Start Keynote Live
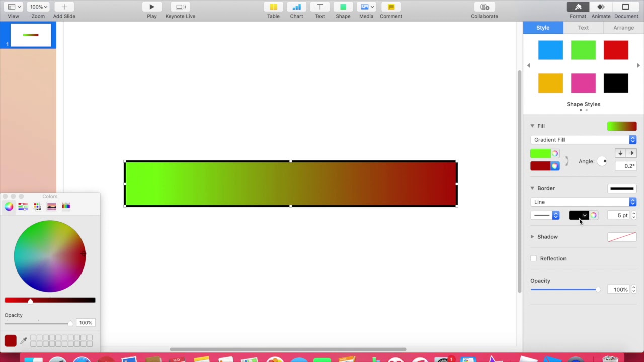 coord(181,7)
